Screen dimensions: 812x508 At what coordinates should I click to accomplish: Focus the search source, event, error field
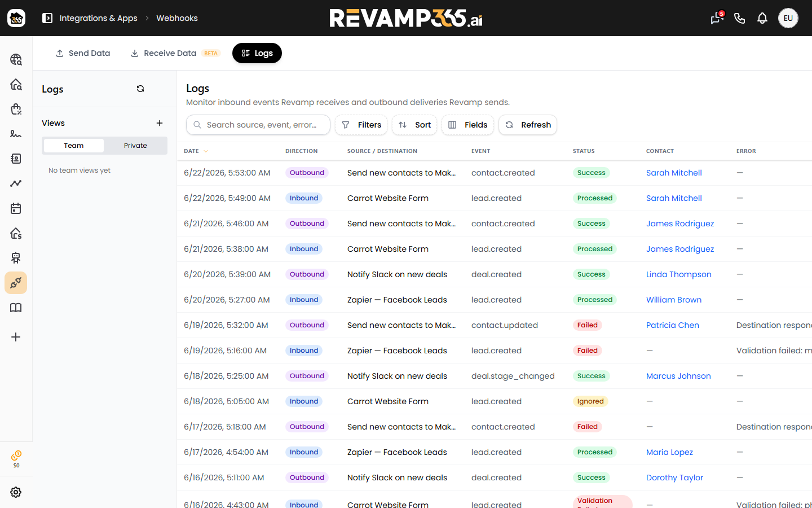(258, 125)
